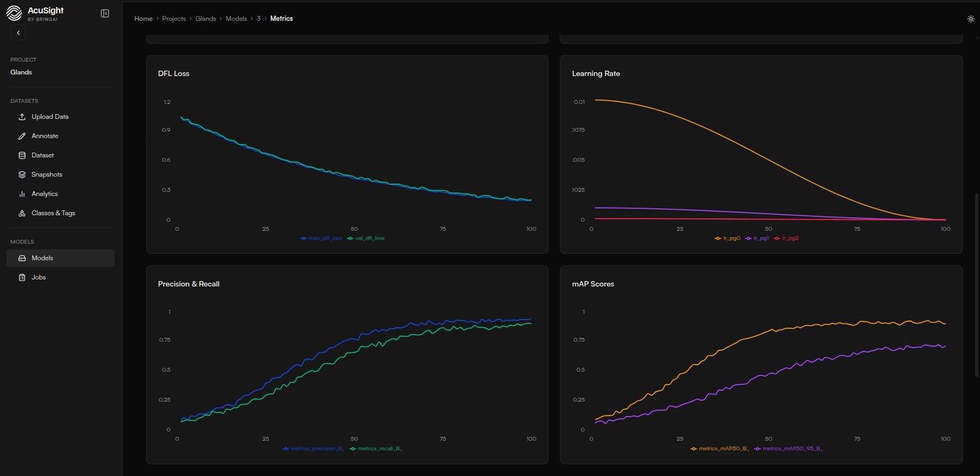Toggle lr_pg2 series in legend

[x=786, y=238]
